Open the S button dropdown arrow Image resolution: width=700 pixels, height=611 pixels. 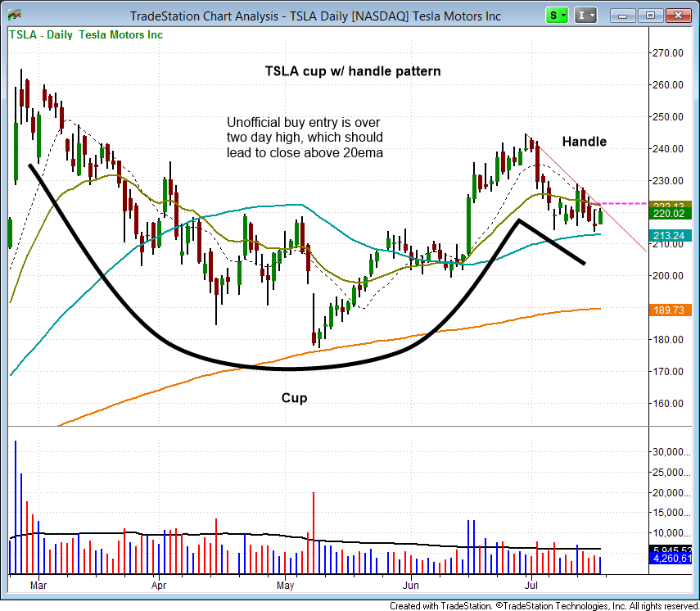(563, 15)
